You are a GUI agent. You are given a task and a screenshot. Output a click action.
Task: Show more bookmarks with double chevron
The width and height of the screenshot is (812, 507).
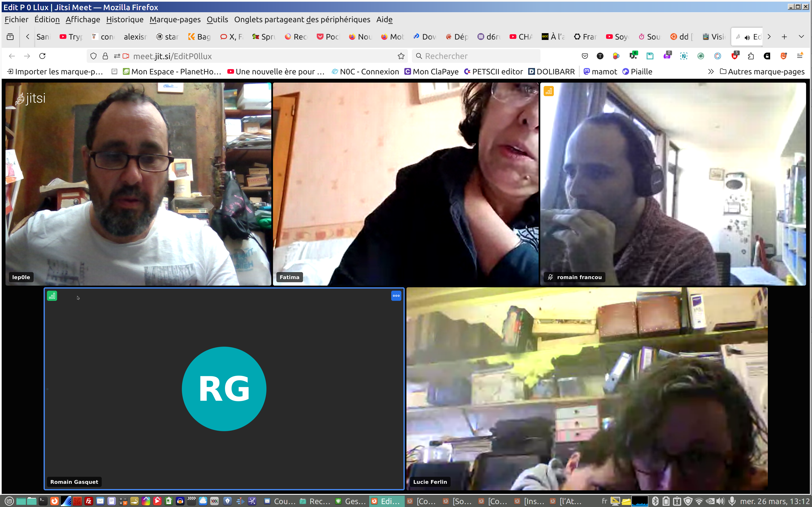pos(711,71)
